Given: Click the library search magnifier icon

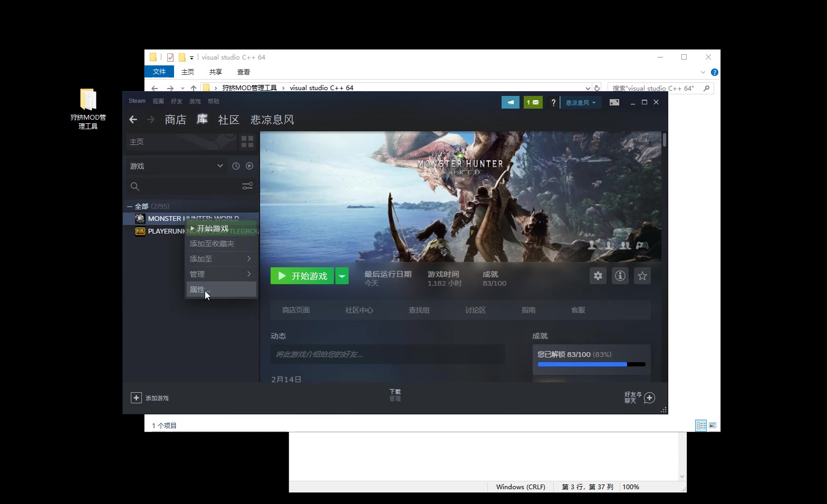Looking at the screenshot, I should click(x=135, y=186).
